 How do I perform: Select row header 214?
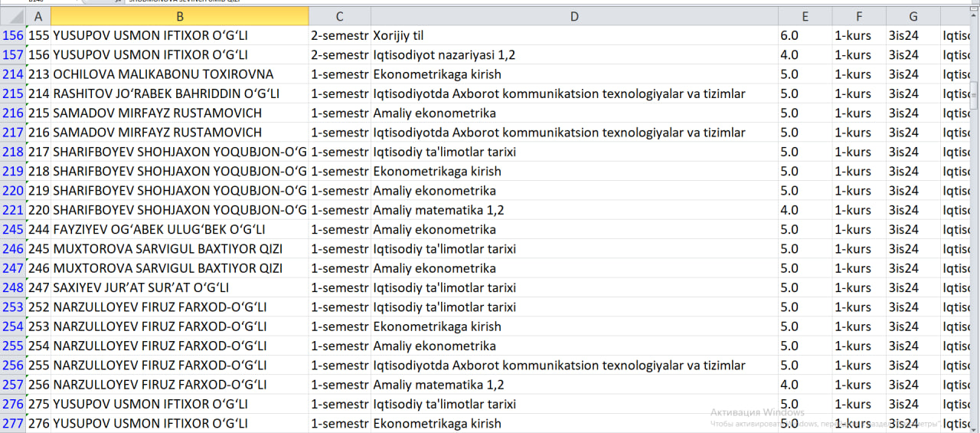click(13, 74)
